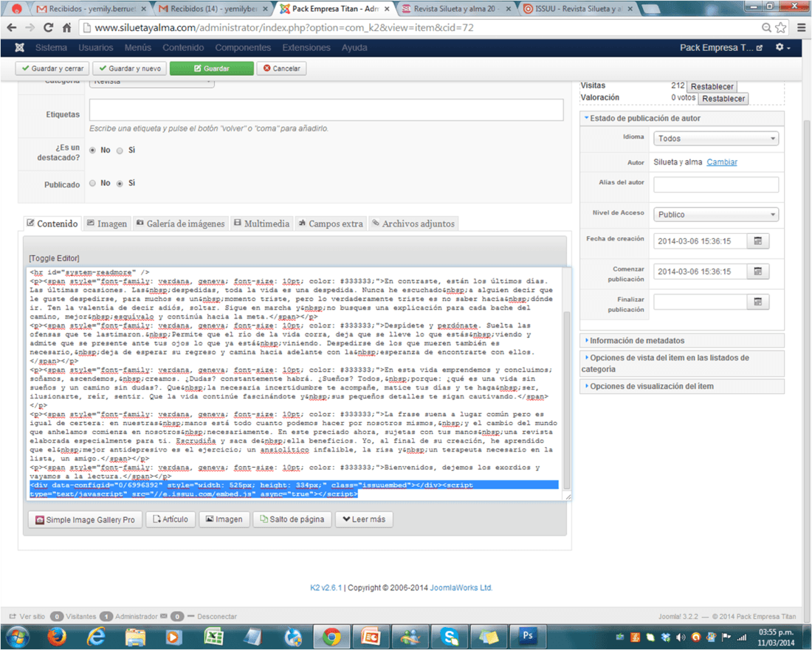This screenshot has width=812, height=650.
Task: Click the Artículo editor button
Action: tap(171, 519)
